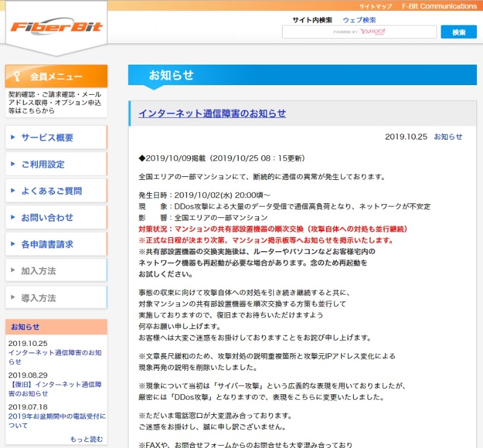Click the arrow beside よくあるご質問

point(13,191)
